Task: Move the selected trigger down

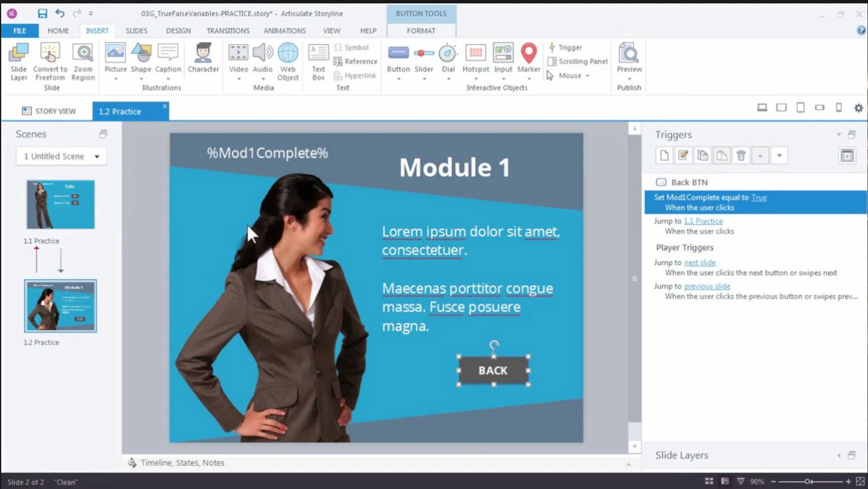Action: [x=780, y=156]
